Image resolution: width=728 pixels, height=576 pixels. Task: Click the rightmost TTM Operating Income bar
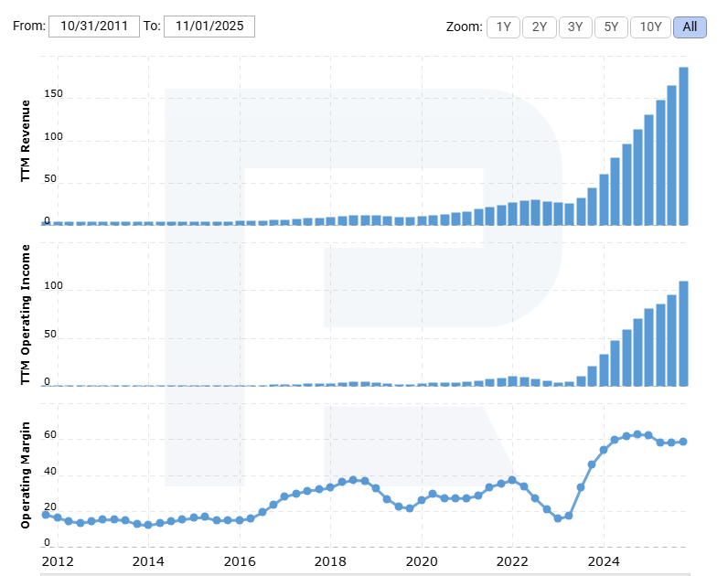[683, 334]
